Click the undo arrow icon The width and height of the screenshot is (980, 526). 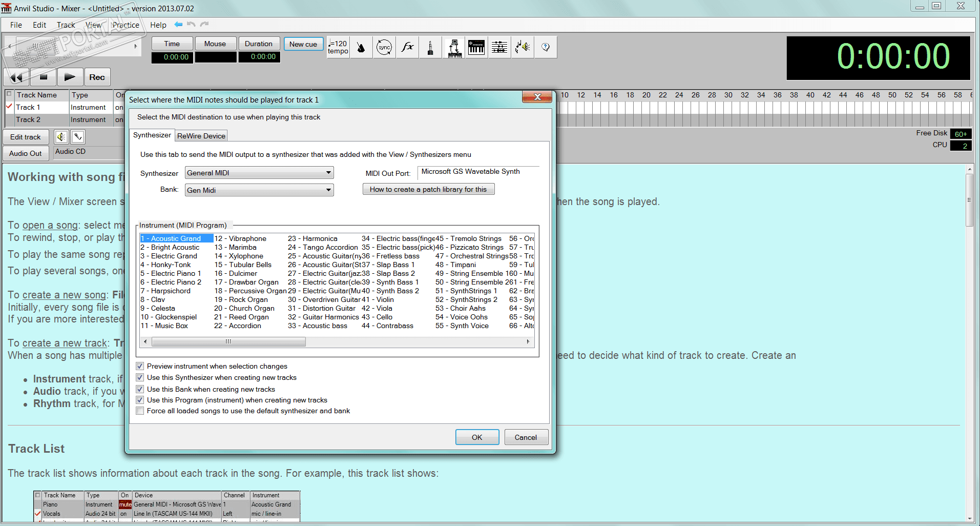192,24
